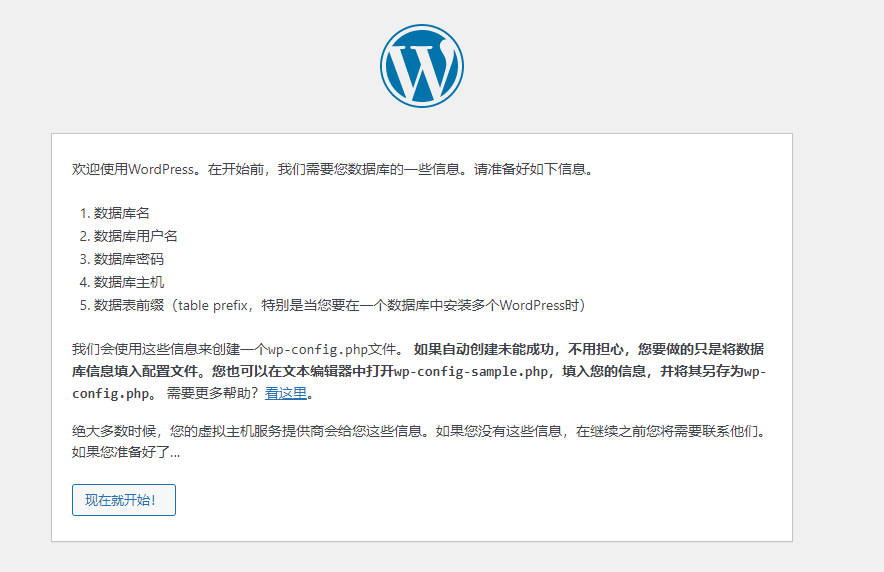Select the "数据库主机" list item
Image resolution: width=884 pixels, height=572 pixels.
pos(128,282)
